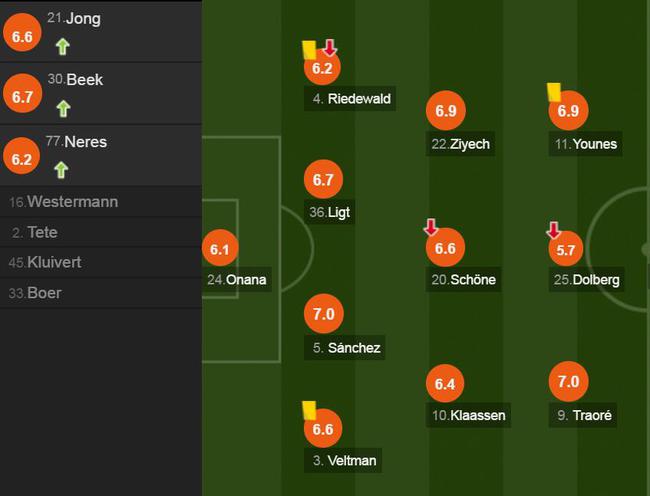The image size is (650, 496).
Task: Click the green arrow under Beek
Action: click(x=63, y=107)
